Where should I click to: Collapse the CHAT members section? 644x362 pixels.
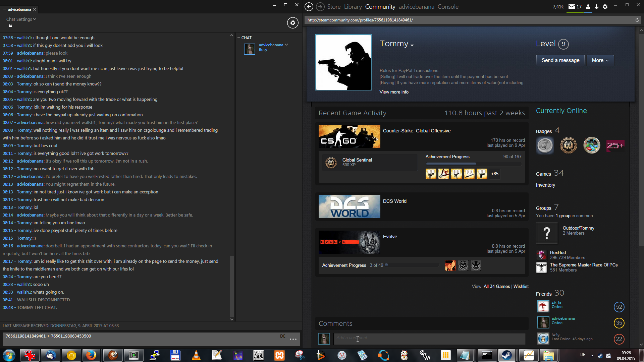coord(239,38)
